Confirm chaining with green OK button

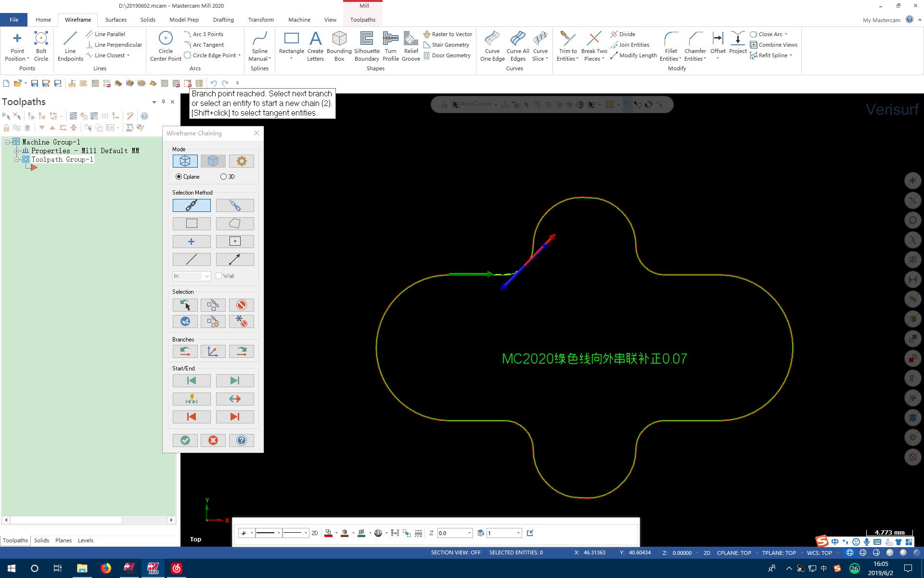(x=185, y=440)
